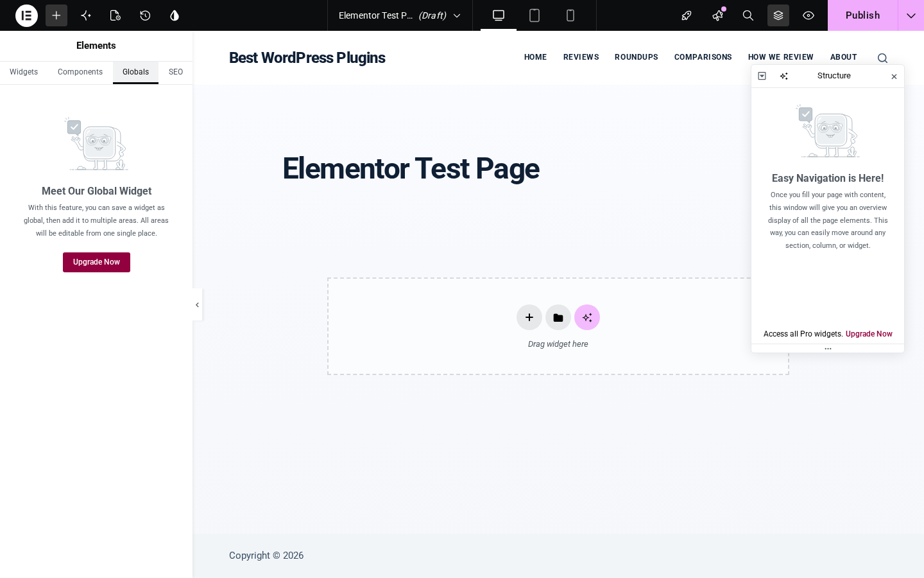This screenshot has height=578, width=924.
Task: Click the Drag widget here text
Action: tap(558, 344)
